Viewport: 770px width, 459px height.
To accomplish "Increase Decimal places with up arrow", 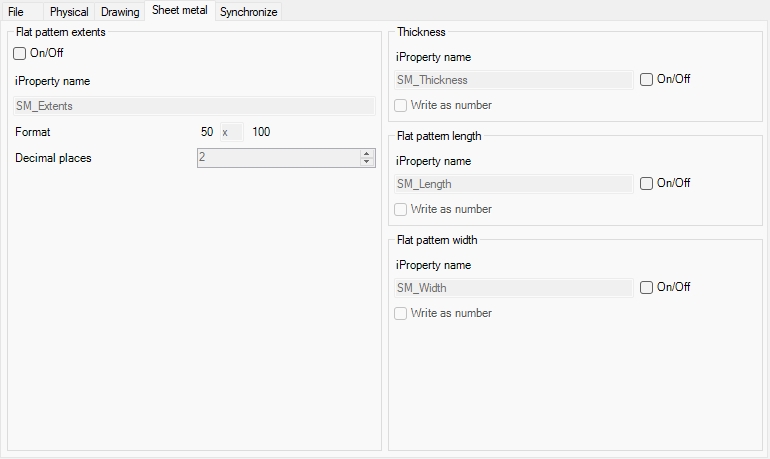I will click(x=367, y=154).
